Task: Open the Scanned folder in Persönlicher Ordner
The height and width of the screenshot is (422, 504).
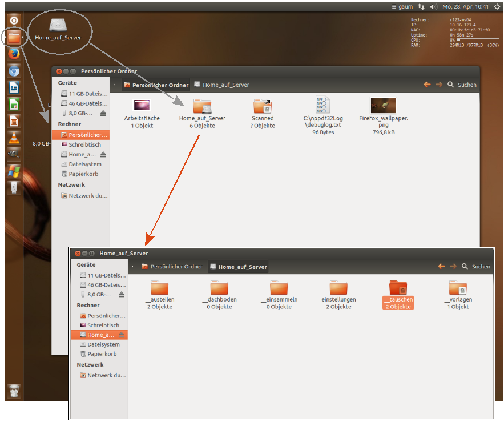Action: pyautogui.click(x=263, y=106)
